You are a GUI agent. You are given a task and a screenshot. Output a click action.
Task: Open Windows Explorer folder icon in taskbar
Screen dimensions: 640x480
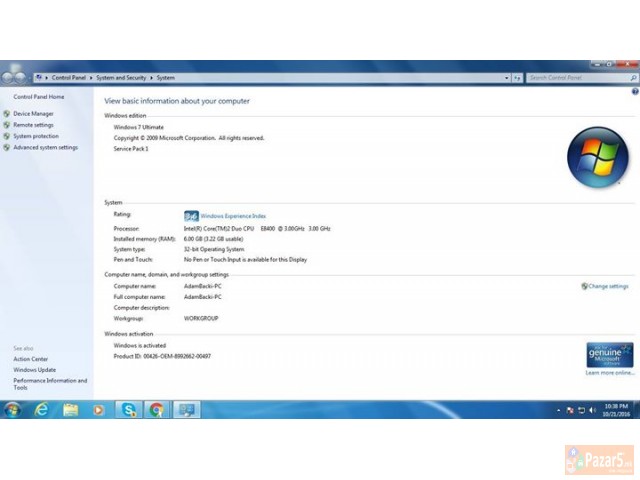coord(71,410)
